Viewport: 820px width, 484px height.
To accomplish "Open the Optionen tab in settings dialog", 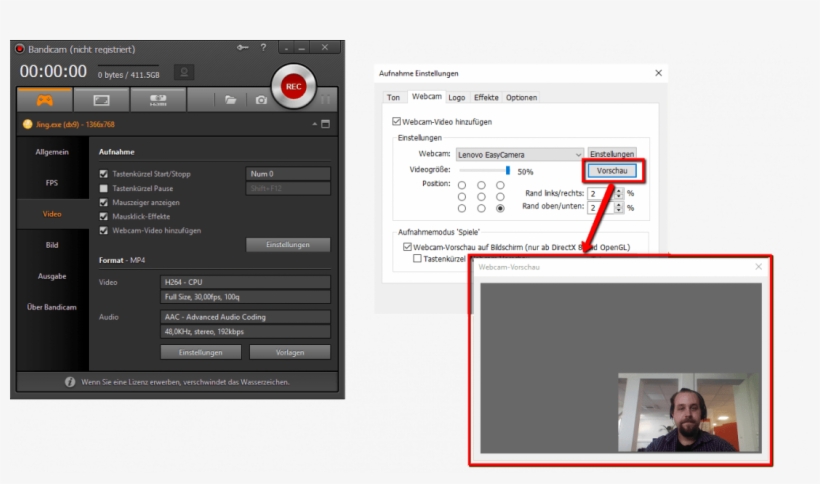I will click(x=521, y=97).
